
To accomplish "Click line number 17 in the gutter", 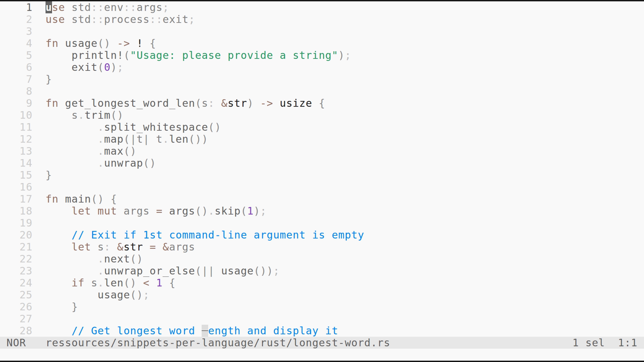I will (26, 199).
